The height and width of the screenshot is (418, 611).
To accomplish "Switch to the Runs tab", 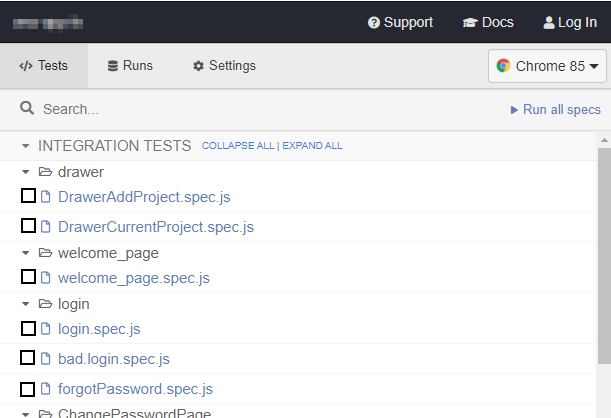I will (x=130, y=66).
